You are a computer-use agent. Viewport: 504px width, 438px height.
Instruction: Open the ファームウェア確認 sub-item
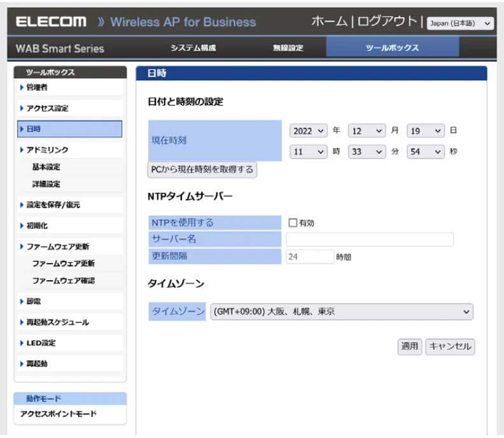pyautogui.click(x=64, y=280)
